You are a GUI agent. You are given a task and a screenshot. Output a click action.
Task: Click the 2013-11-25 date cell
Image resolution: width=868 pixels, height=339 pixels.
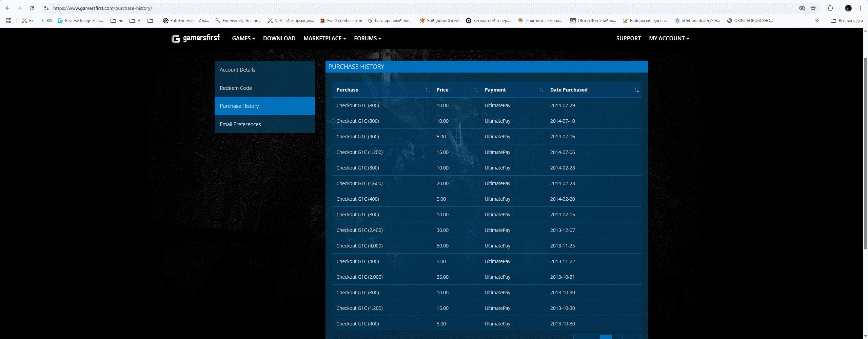tap(563, 246)
